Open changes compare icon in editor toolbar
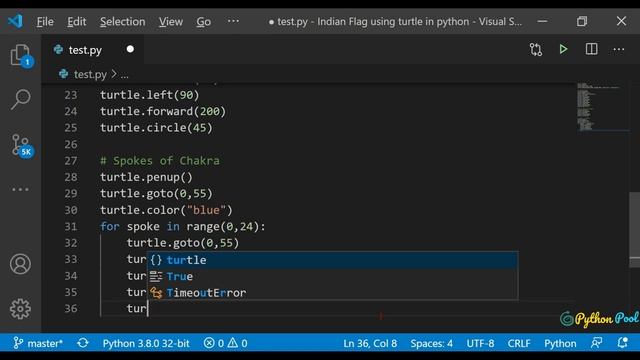Screen dimensions: 640x360 pos(536,49)
